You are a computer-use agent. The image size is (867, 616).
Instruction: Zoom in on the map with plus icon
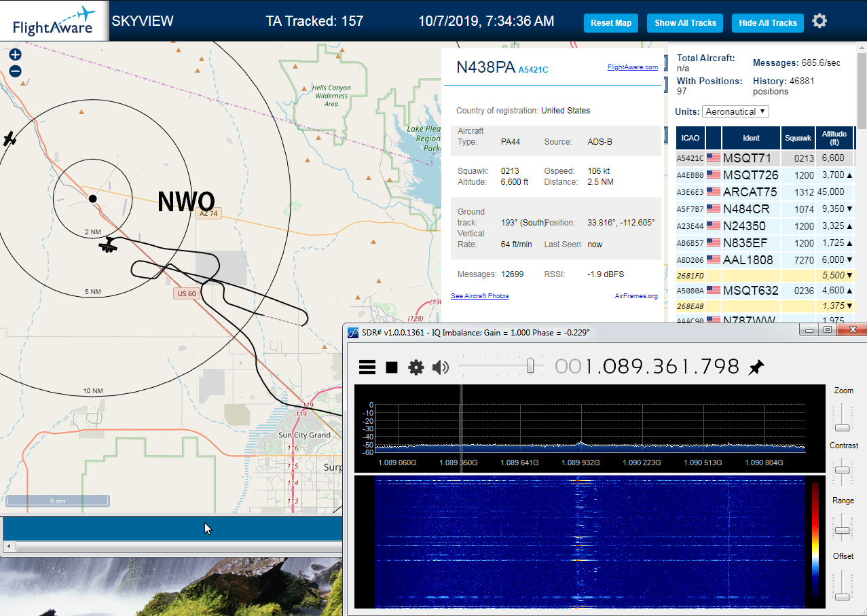click(x=15, y=55)
